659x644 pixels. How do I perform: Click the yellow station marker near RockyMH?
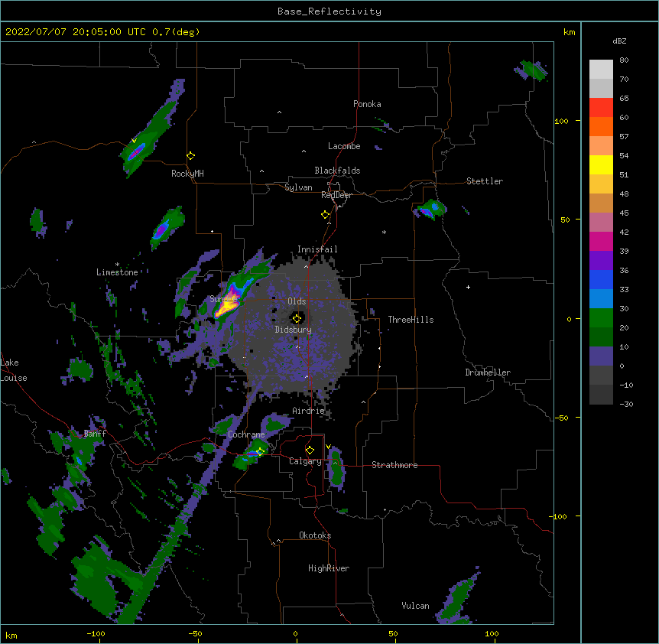[x=191, y=156]
